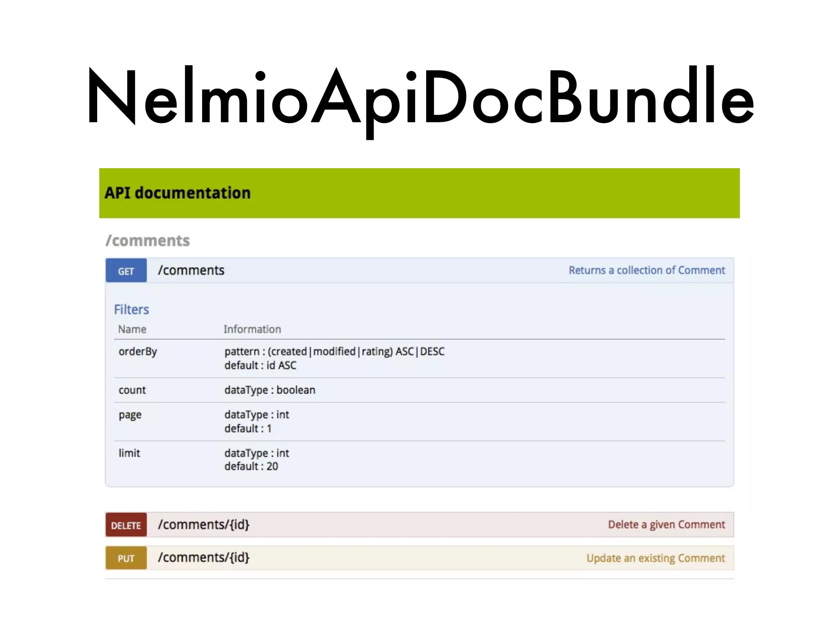Click the NelmioApiDocBundle slide title

click(420, 98)
